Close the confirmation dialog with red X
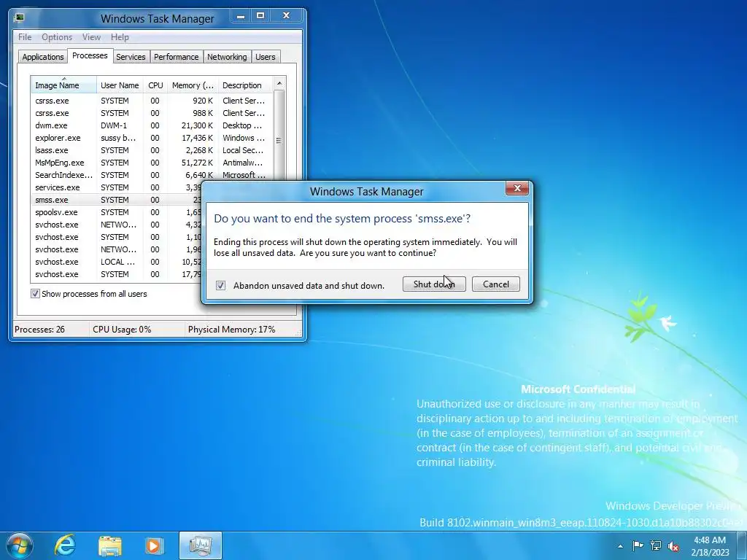Image resolution: width=747 pixels, height=560 pixels. (517, 188)
